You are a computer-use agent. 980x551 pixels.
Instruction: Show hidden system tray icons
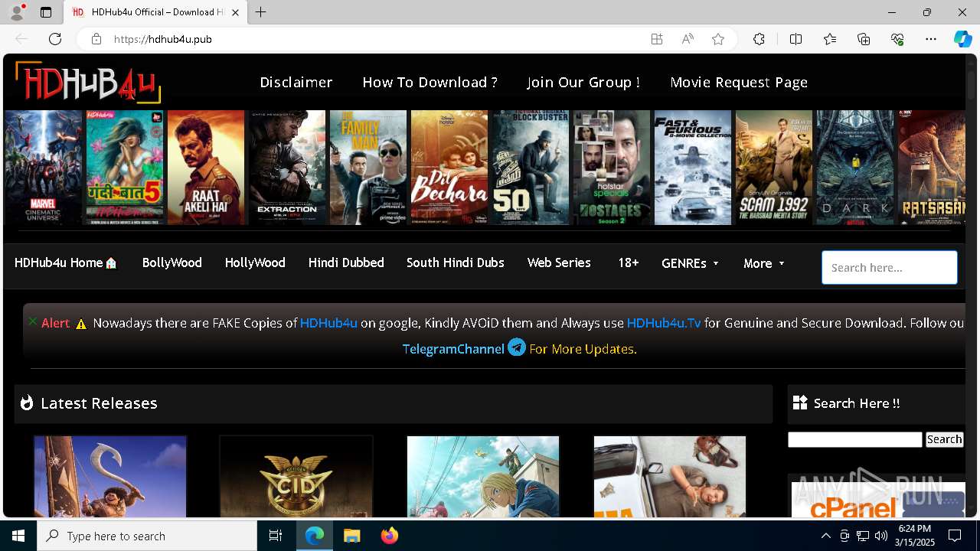pyautogui.click(x=825, y=536)
